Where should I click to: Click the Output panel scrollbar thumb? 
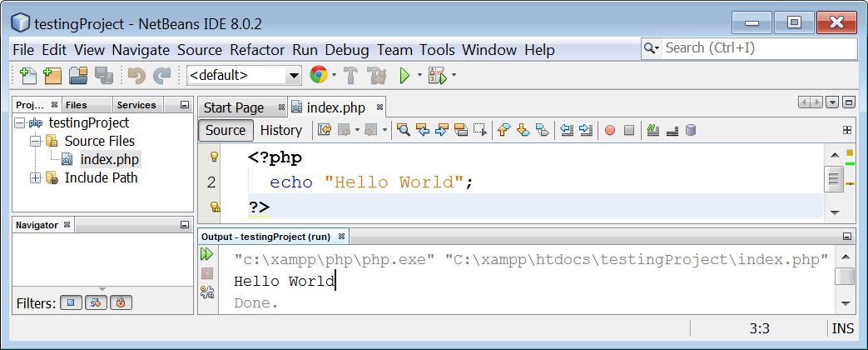845,276
